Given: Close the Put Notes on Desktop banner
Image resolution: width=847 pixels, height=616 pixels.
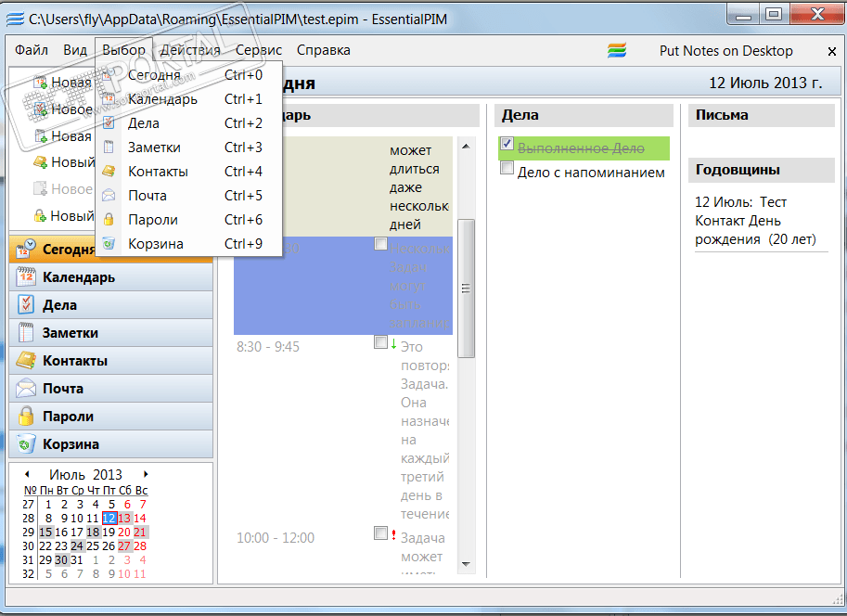Looking at the screenshot, I should click(832, 51).
